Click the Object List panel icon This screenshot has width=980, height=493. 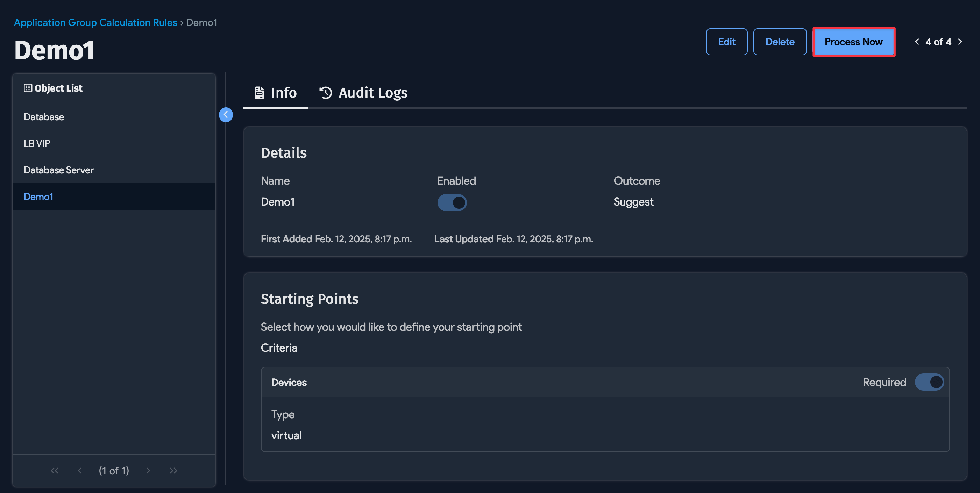(x=28, y=88)
